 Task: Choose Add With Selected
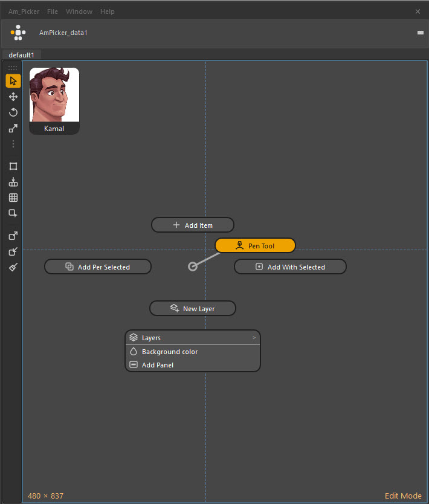point(290,267)
